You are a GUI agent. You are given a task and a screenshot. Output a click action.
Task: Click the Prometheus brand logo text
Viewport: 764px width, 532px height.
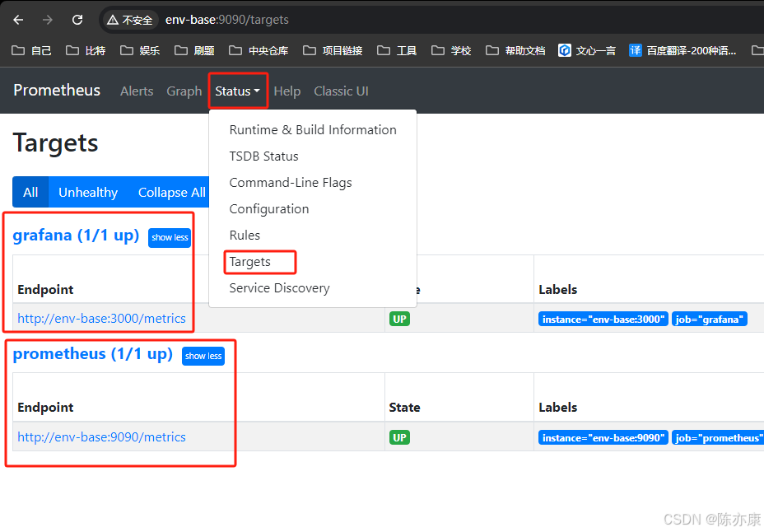pyautogui.click(x=57, y=90)
